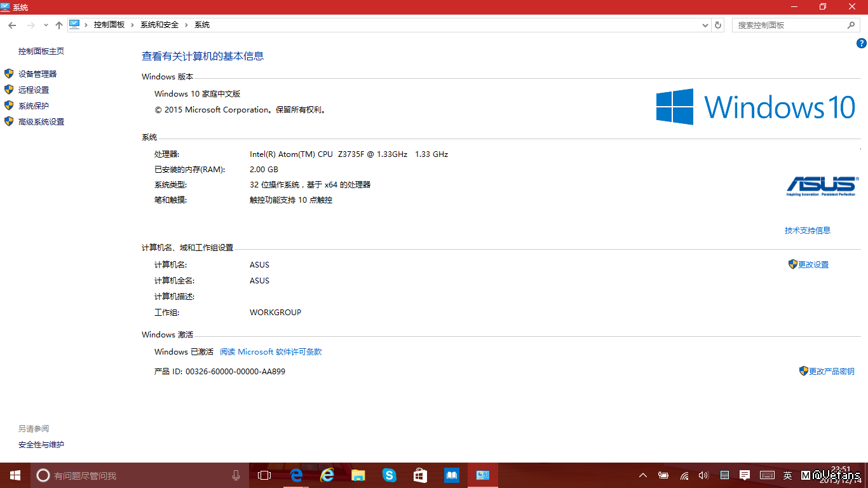Viewport: 868px width, 488px height.
Task: Click the refresh button beside the address bar
Action: click(718, 25)
